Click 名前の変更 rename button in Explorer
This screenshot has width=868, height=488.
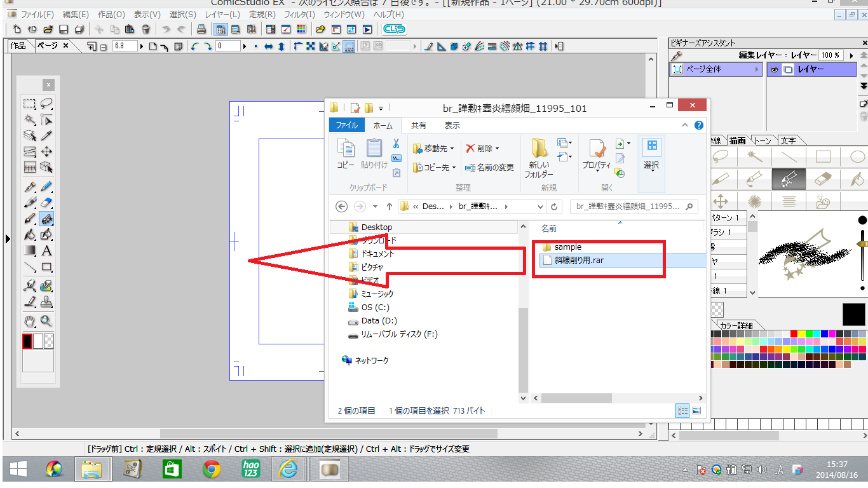coord(490,168)
